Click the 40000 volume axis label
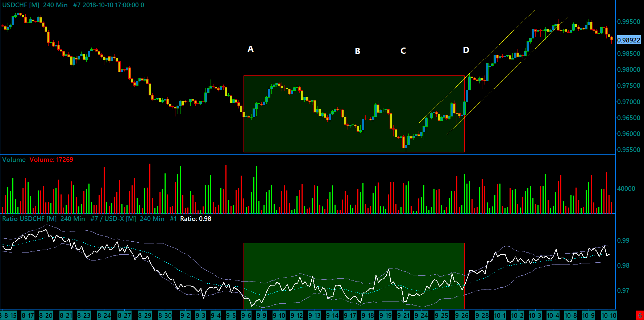This screenshot has width=644, height=320. [x=626, y=189]
